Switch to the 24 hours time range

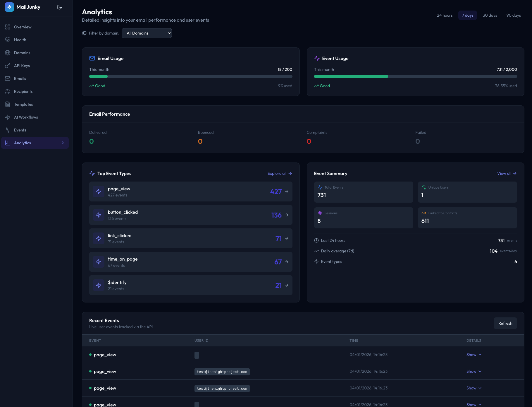click(x=445, y=15)
